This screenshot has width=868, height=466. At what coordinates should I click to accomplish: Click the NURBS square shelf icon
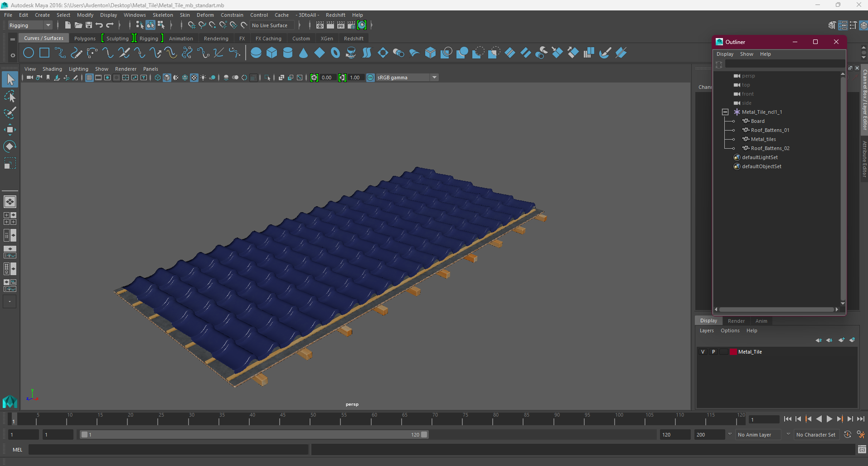[44, 53]
